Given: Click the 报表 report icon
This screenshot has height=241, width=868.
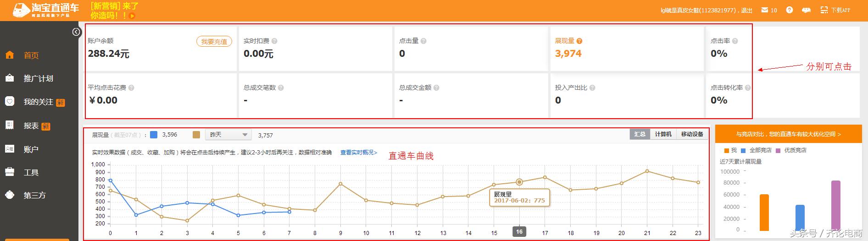Looking at the screenshot, I should tap(10, 125).
